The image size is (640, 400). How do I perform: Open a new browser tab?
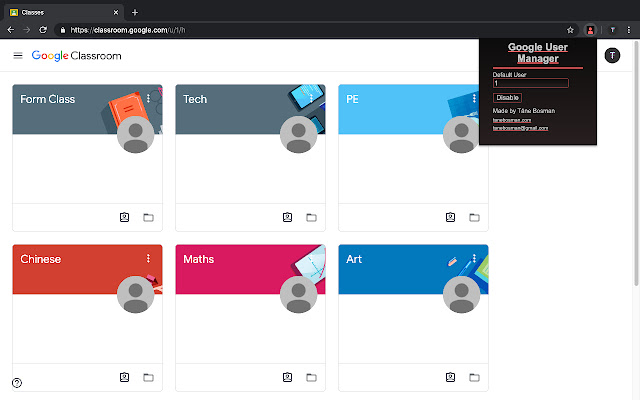pyautogui.click(x=135, y=12)
